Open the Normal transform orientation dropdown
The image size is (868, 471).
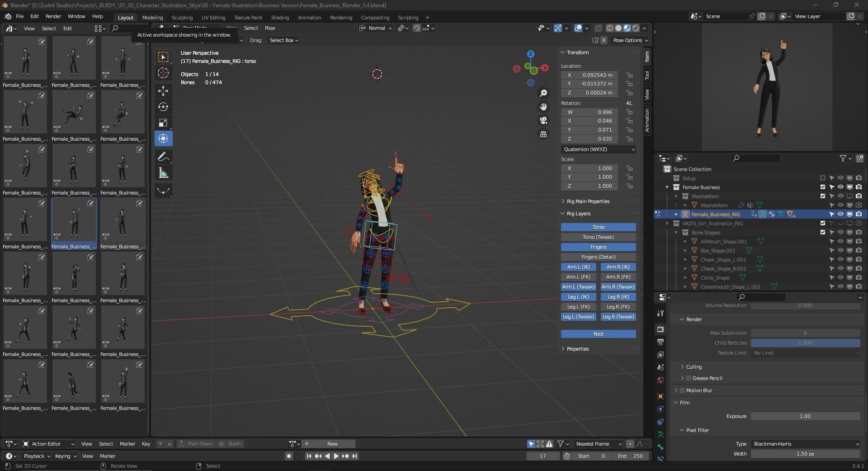(376, 28)
